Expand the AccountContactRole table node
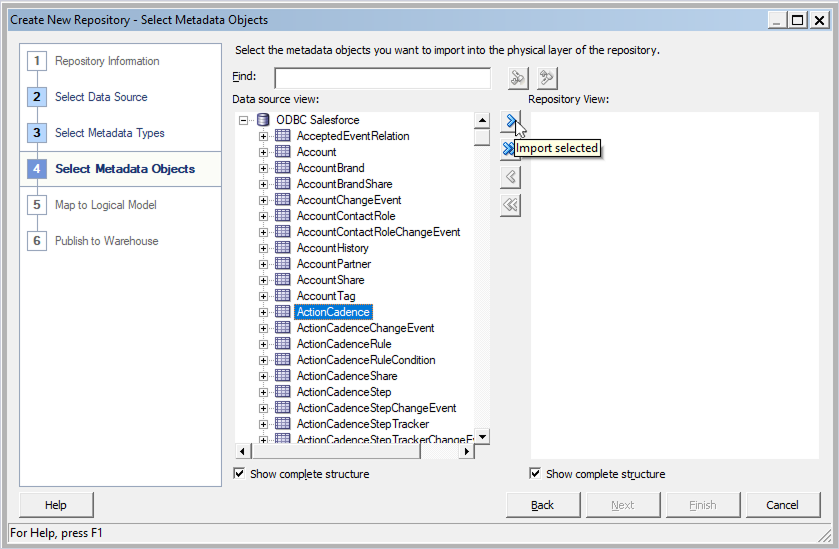839x549 pixels. tap(264, 216)
